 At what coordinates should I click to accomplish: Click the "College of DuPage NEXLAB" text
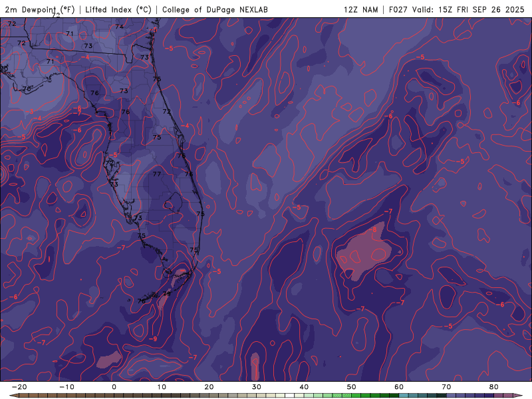[215, 9]
